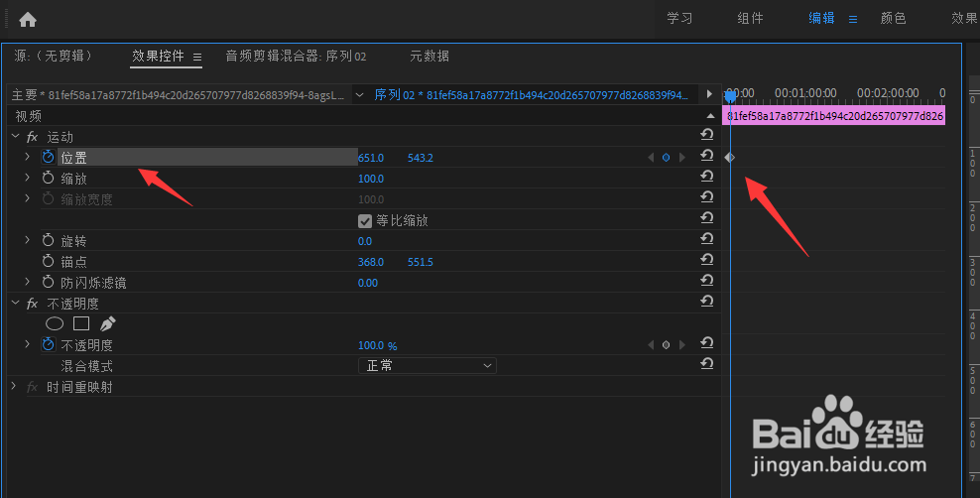Expand the 缩放 property row
This screenshot has width=980, height=498.
27,178
